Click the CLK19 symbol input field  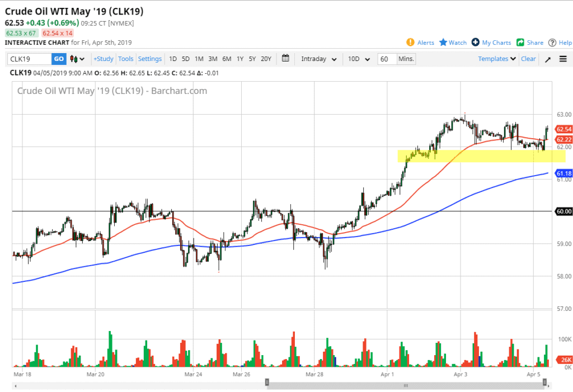(30, 59)
